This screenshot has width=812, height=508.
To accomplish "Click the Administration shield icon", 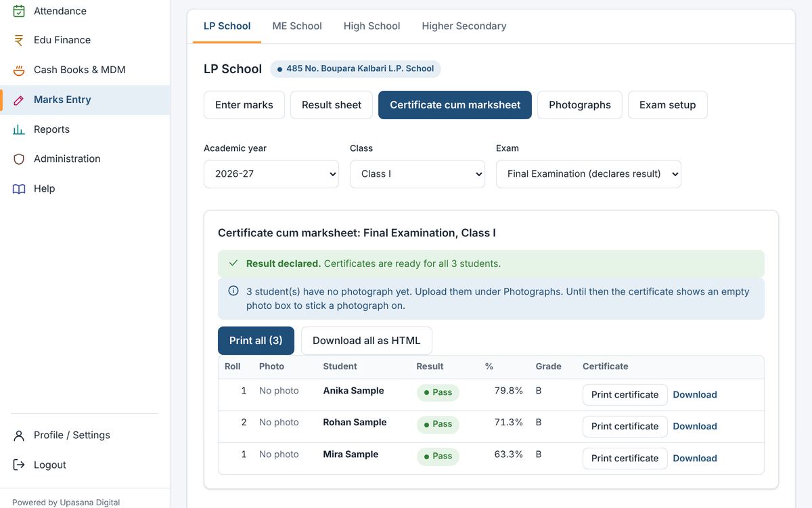I will tap(19, 158).
